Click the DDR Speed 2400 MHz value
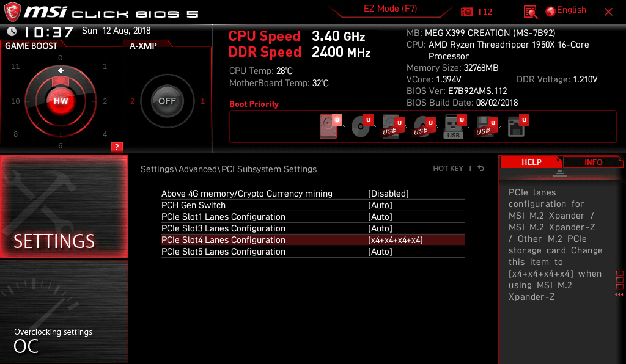This screenshot has width=626, height=364. click(x=341, y=53)
